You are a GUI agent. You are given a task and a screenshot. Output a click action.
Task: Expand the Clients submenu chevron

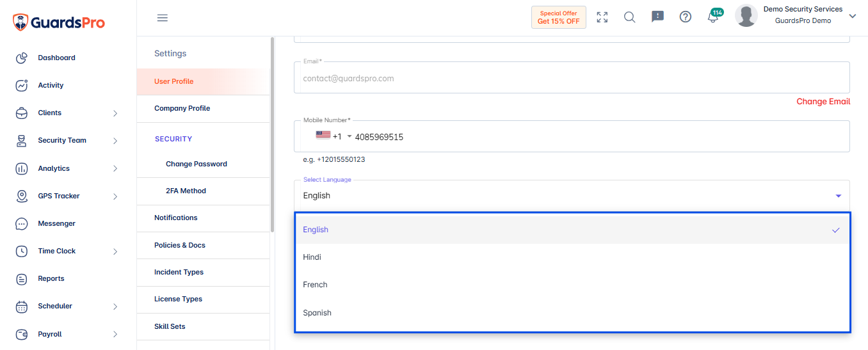click(115, 113)
